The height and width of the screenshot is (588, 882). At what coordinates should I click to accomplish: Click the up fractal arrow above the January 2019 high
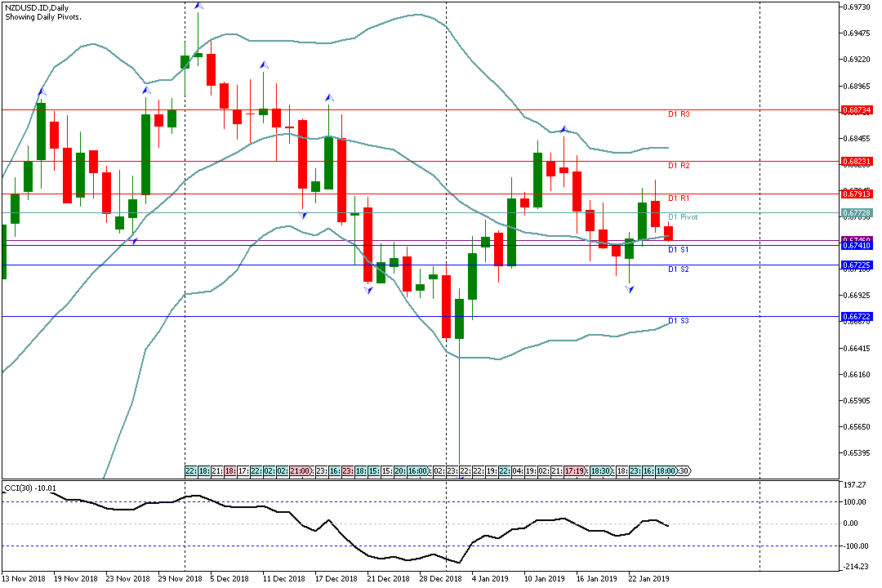click(564, 129)
